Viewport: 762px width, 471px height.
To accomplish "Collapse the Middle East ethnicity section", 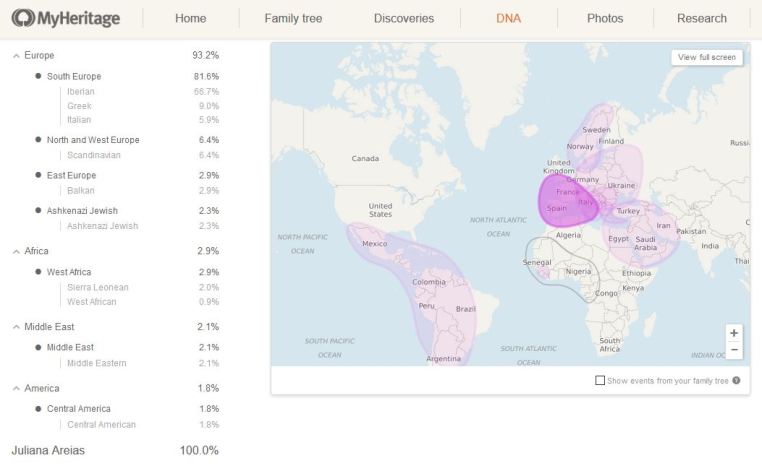I will pos(16,327).
